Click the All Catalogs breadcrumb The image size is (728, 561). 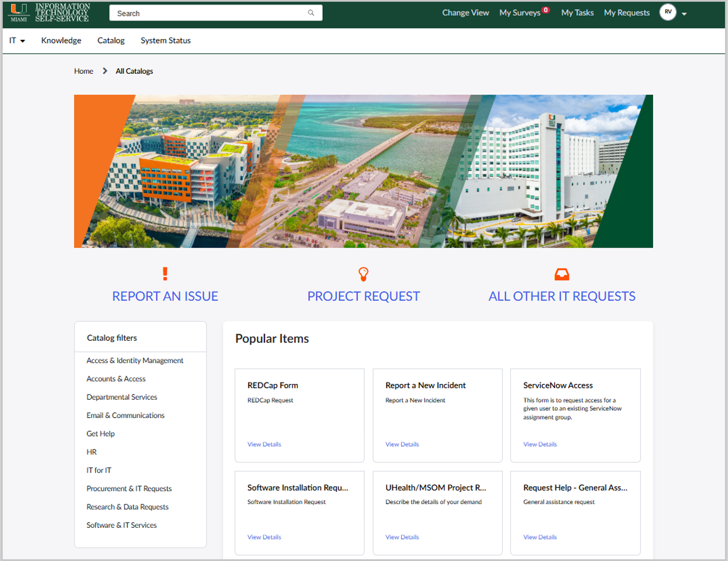tap(134, 71)
